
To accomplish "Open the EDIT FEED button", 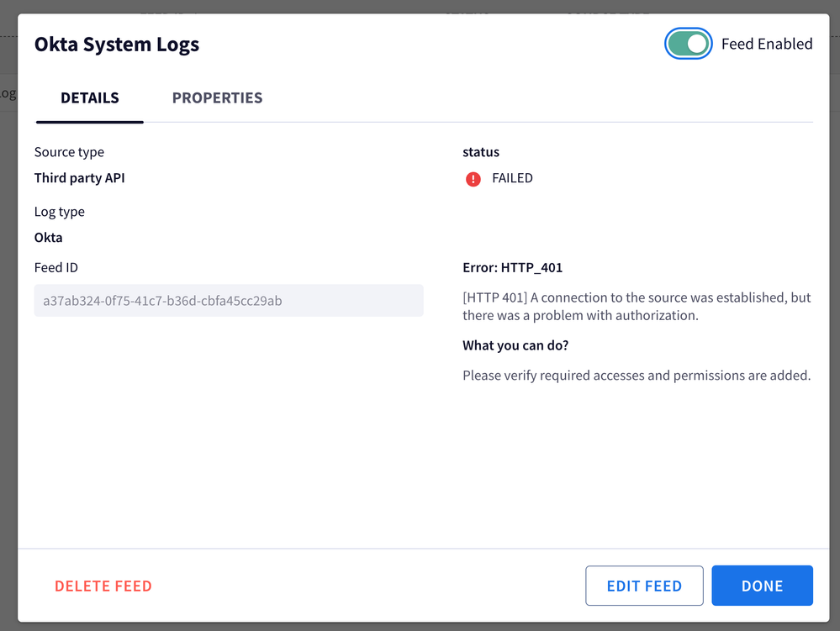I will click(x=644, y=586).
